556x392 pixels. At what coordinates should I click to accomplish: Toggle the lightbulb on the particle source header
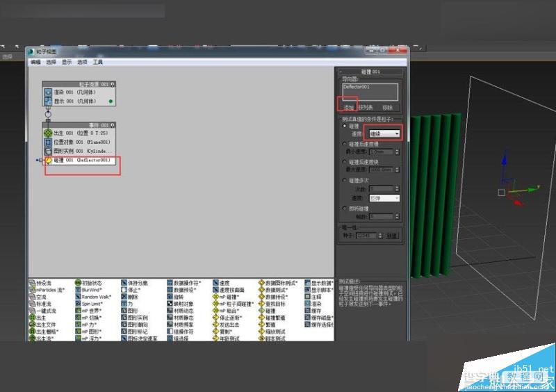click(x=113, y=84)
